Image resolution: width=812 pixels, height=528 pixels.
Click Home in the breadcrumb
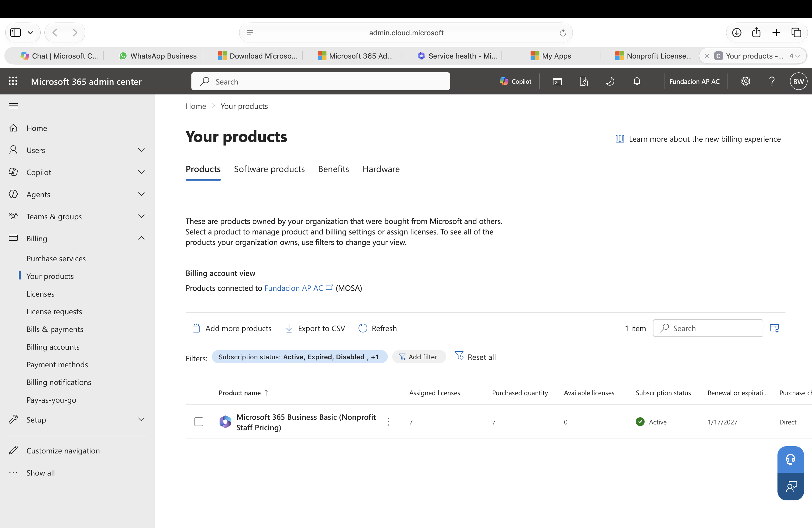pyautogui.click(x=196, y=106)
